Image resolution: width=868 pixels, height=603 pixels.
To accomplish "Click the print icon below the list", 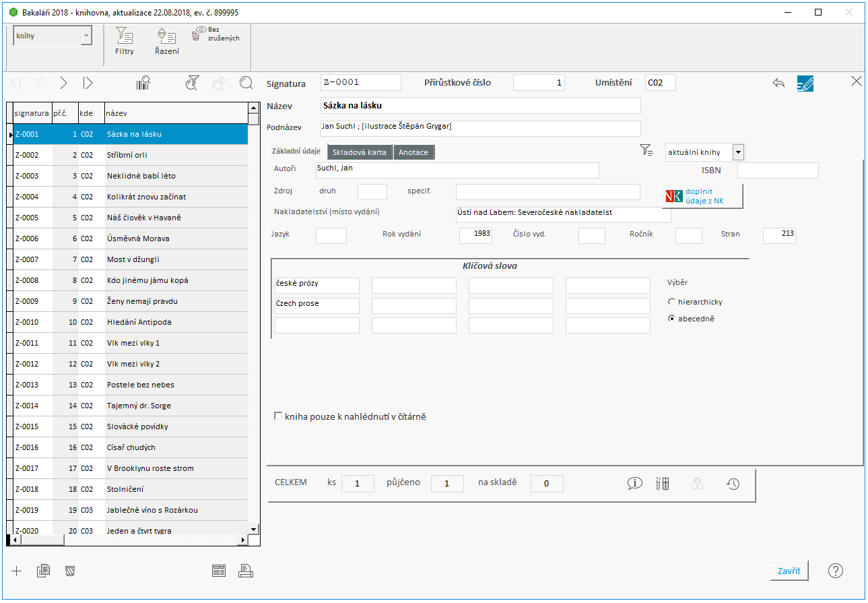I will 246,571.
